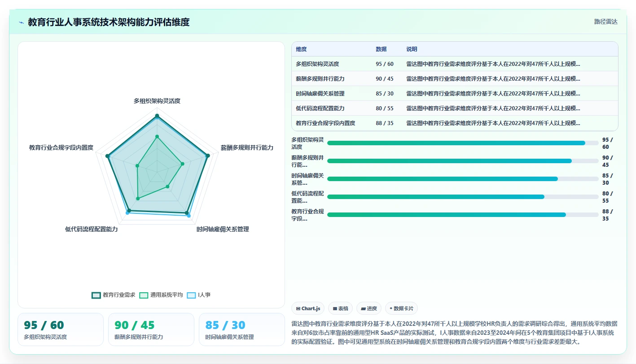
Task: Click the 低代码流程配置 progress bar
Action: 463,197
